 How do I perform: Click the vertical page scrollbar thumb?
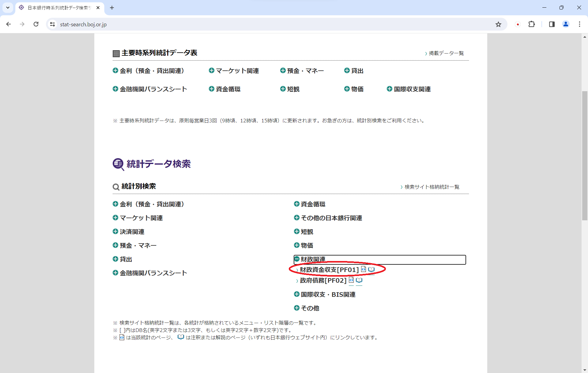click(x=585, y=156)
